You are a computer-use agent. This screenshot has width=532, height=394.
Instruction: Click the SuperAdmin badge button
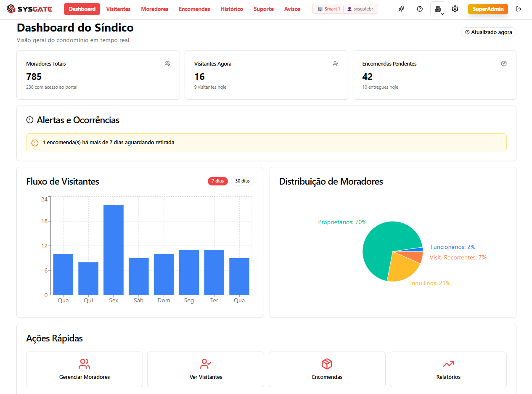click(488, 9)
